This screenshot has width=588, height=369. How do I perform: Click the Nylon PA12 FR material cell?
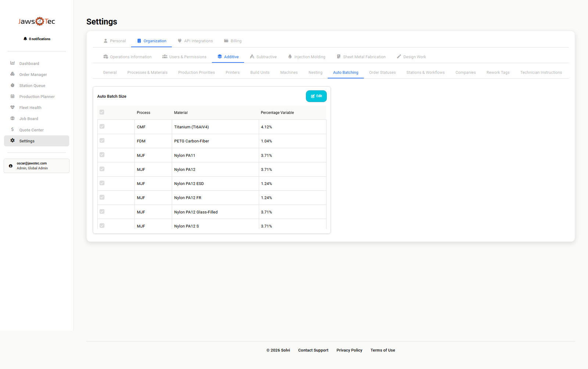pyautogui.click(x=215, y=198)
